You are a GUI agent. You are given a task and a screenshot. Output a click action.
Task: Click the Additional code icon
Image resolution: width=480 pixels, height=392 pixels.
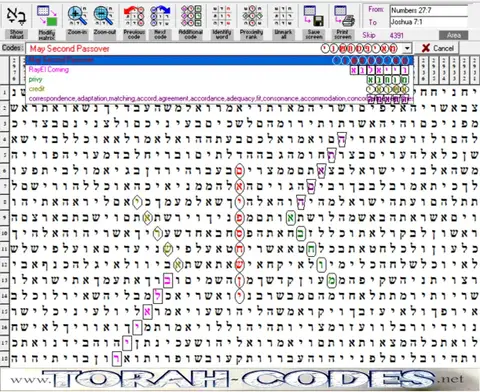tap(191, 16)
